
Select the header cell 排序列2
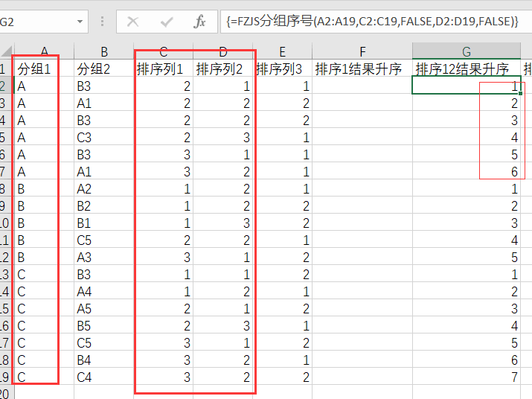point(223,69)
